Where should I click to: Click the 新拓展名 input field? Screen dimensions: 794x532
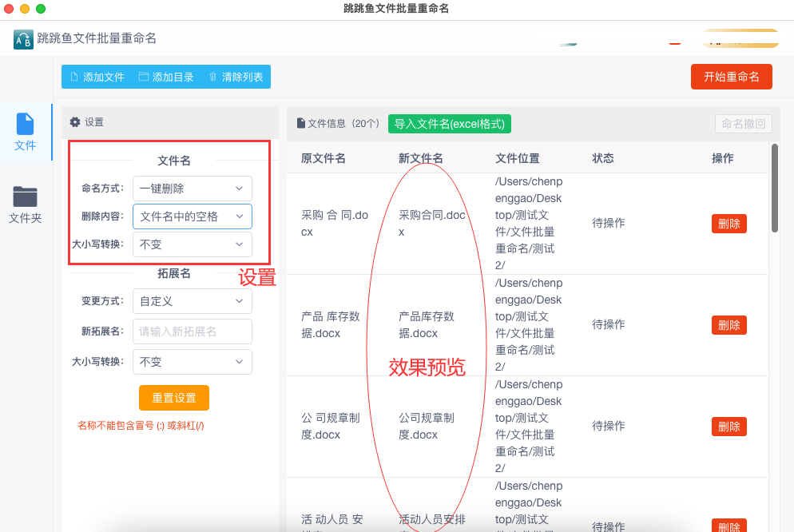(192, 332)
